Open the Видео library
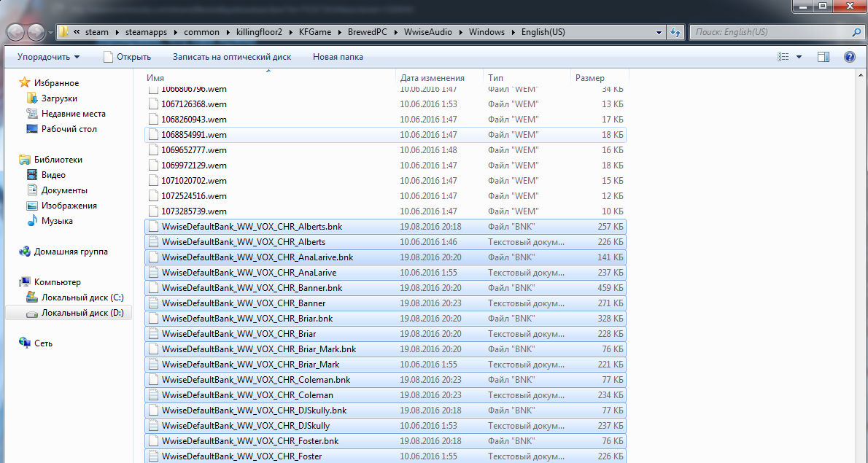This screenshot has height=463, width=868. click(x=46, y=175)
